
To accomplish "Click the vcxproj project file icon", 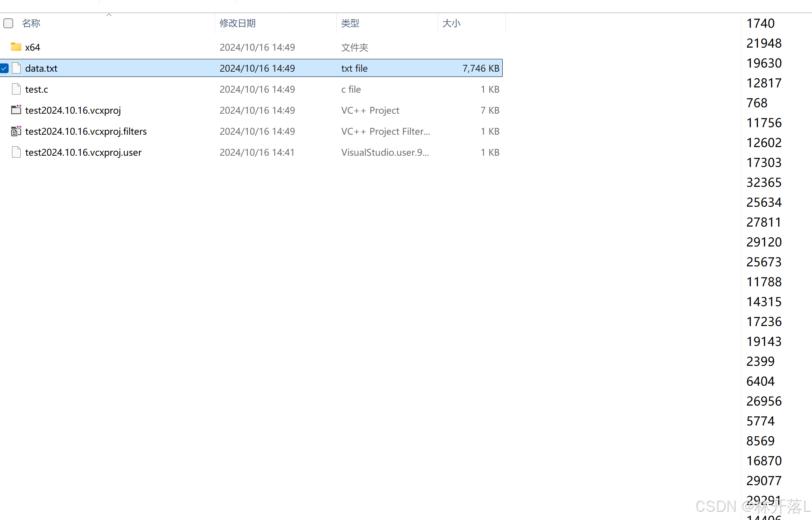I will 16,110.
